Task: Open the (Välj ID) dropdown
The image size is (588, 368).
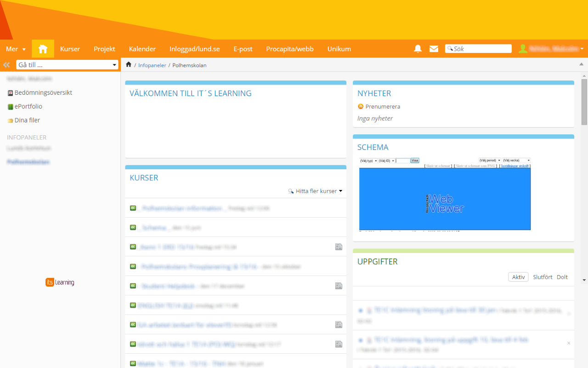Action: click(387, 161)
